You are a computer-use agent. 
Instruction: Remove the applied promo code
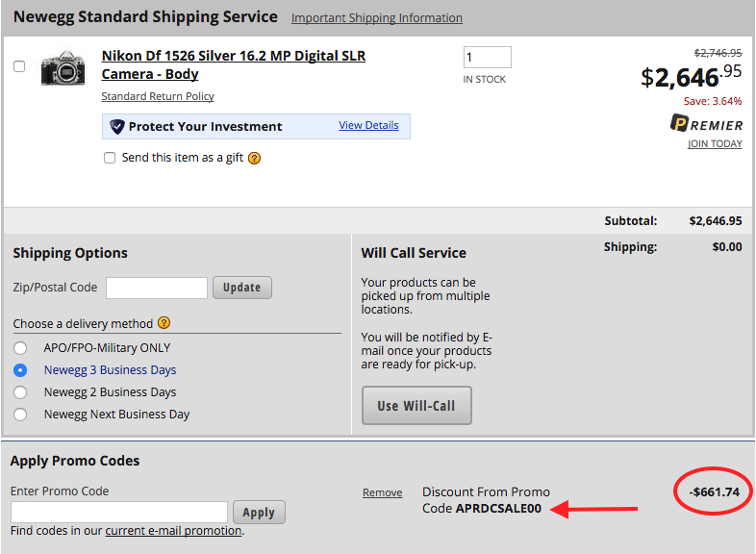[x=383, y=492]
